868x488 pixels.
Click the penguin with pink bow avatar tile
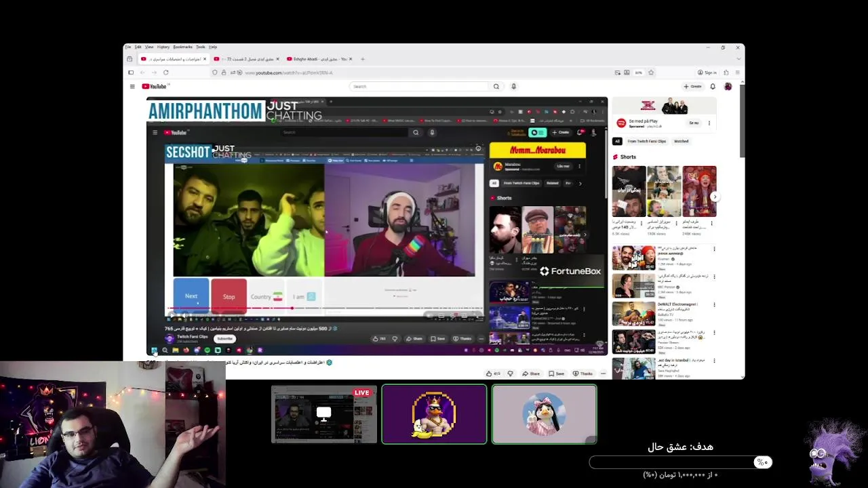click(545, 414)
